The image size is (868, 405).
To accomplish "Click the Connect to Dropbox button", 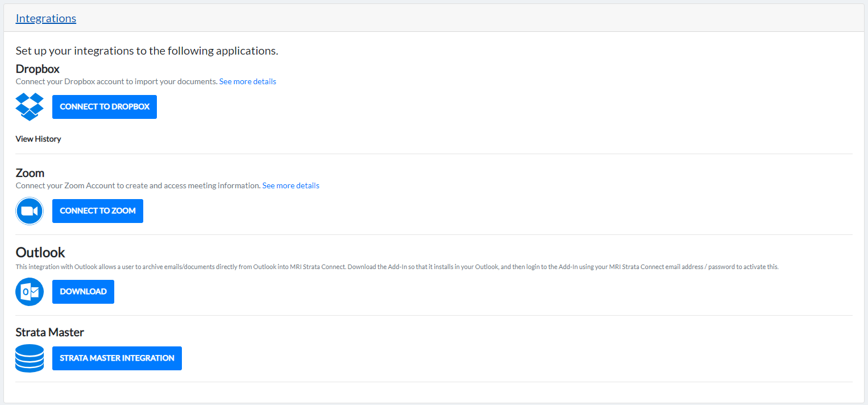I will [105, 107].
